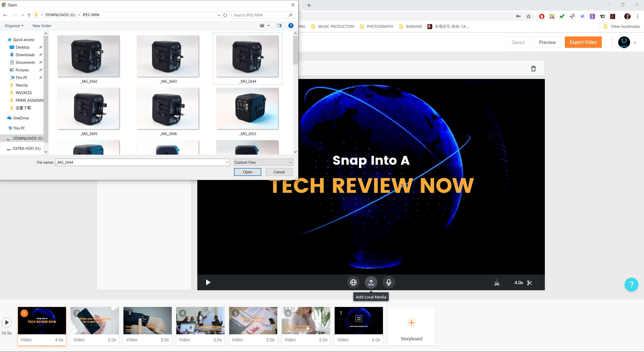Click the microphone record voiceover icon
This screenshot has width=644, height=352.
coord(389,282)
